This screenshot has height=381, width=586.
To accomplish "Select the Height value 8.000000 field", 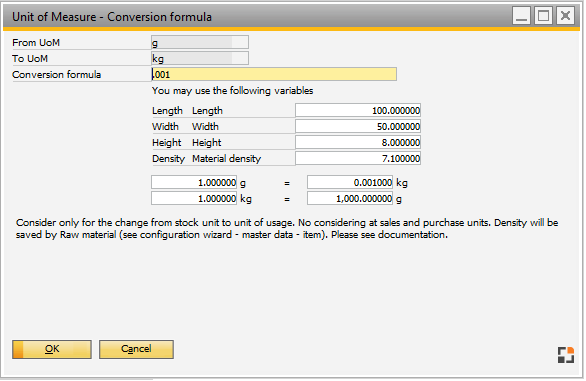I will pyautogui.click(x=358, y=143).
